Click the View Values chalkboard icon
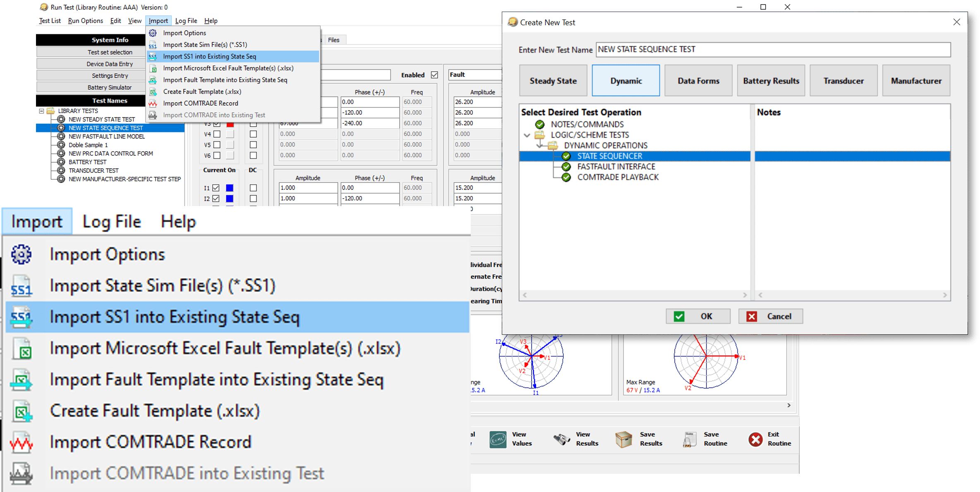 click(x=498, y=439)
